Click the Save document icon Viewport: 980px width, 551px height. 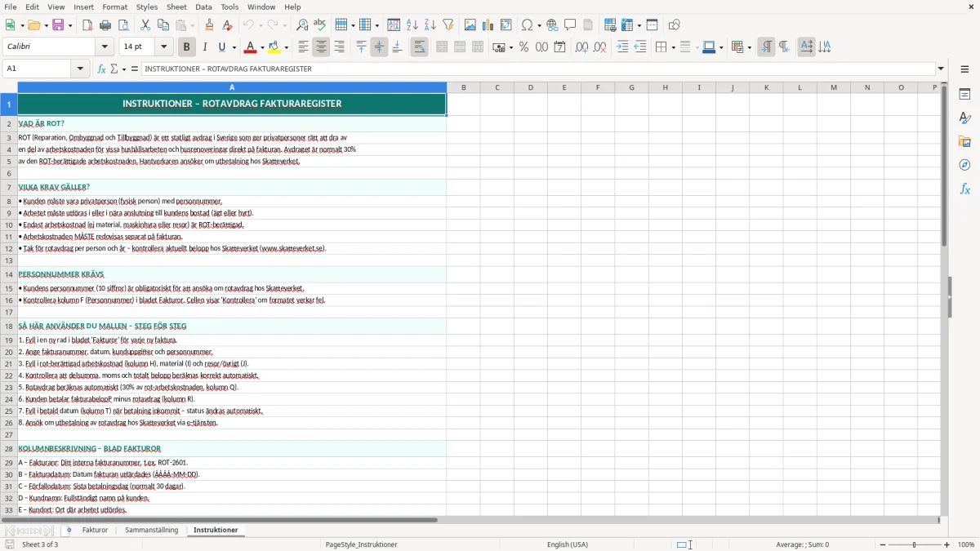pyautogui.click(x=58, y=25)
